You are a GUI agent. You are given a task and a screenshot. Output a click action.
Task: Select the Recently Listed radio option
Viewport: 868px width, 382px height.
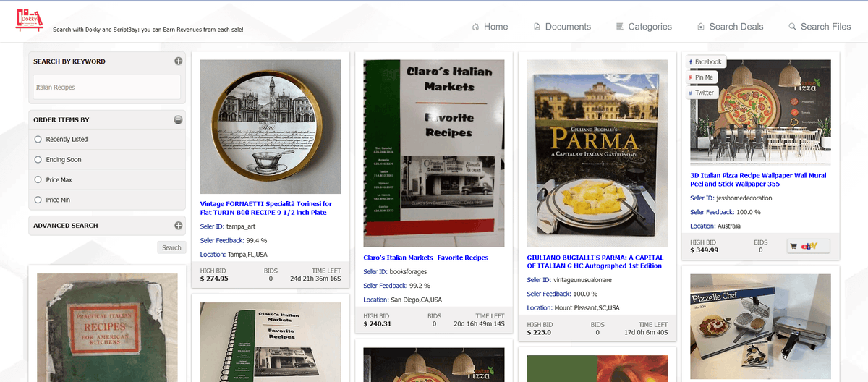[38, 140]
